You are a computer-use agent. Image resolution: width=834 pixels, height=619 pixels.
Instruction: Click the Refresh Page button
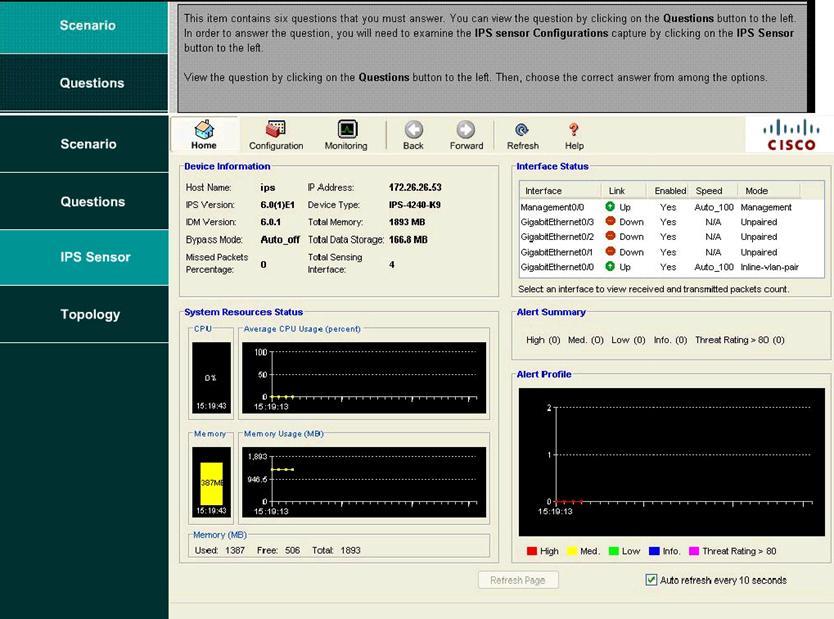click(x=518, y=580)
